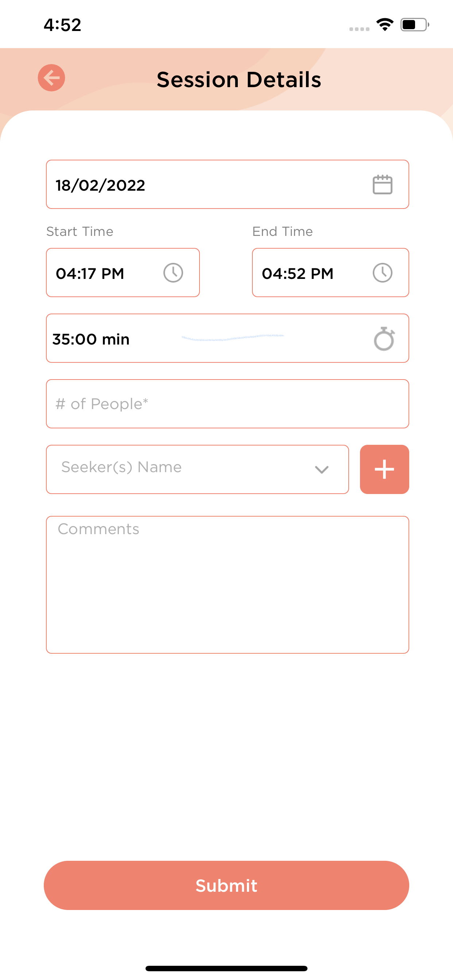This screenshot has width=453, height=980.
Task: Focus the Comments text area
Action: pos(227,584)
